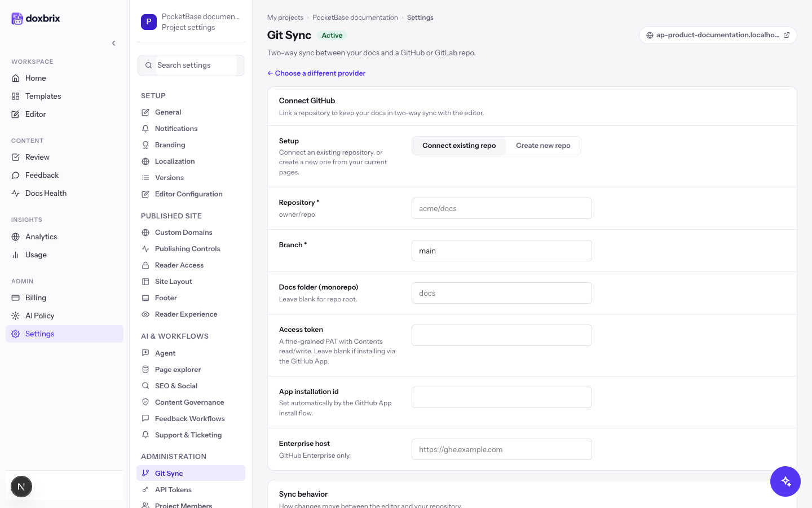Click the Page explorer database icon
The width and height of the screenshot is (812, 508).
145,370
